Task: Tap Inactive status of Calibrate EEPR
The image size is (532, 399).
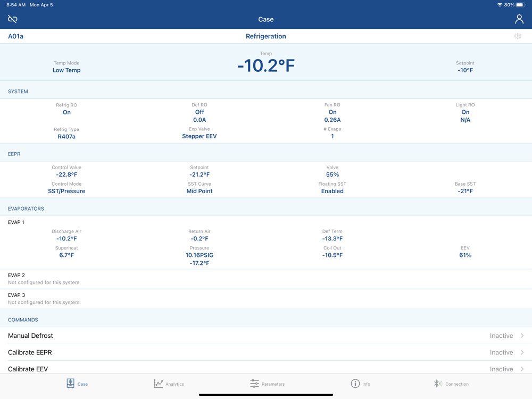Action: click(x=501, y=353)
